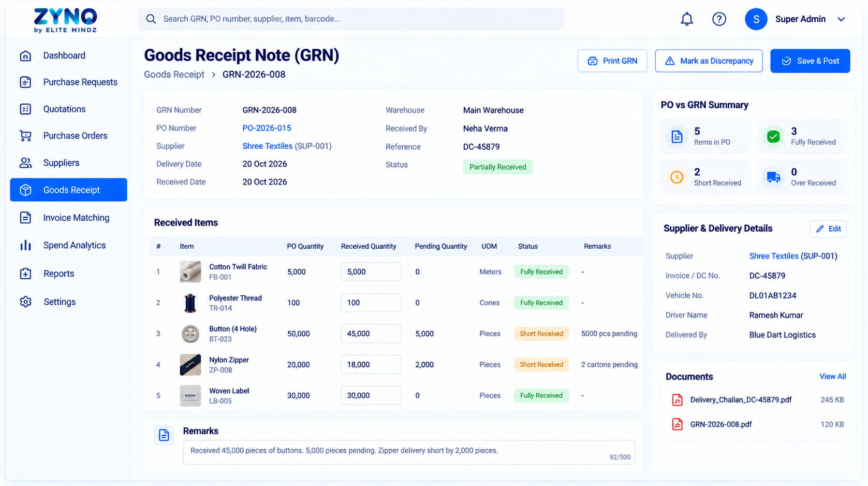Screen dimensions: 868x486
Task: Edit received quantity for Woven Label
Action: tap(371, 395)
